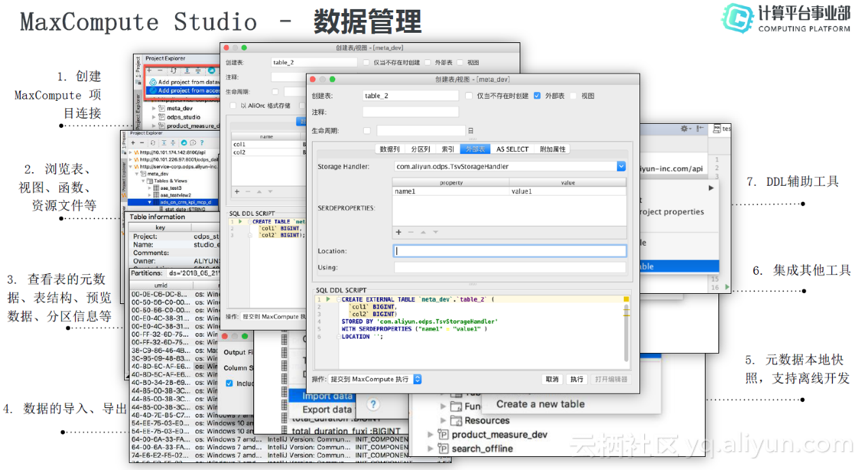This screenshot has height=470, width=865.
Task: Click the blue help question mark button
Action: click(373, 404)
